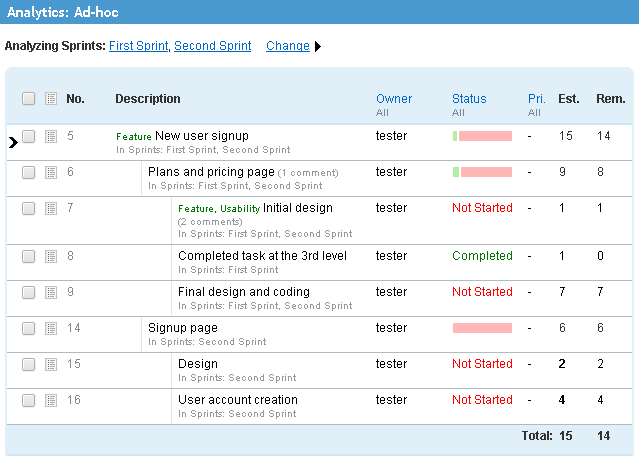Open details icon for task 16
Viewport: 639px width, 465px height.
click(x=51, y=400)
